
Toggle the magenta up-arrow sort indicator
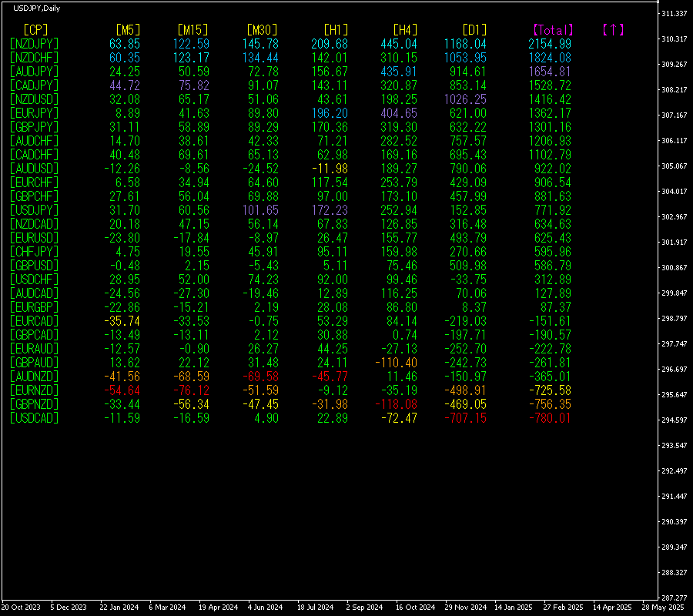coord(613,29)
